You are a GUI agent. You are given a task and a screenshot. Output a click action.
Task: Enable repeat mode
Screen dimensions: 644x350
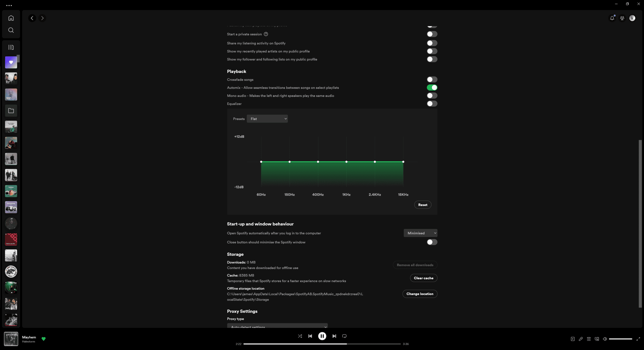[344, 336]
